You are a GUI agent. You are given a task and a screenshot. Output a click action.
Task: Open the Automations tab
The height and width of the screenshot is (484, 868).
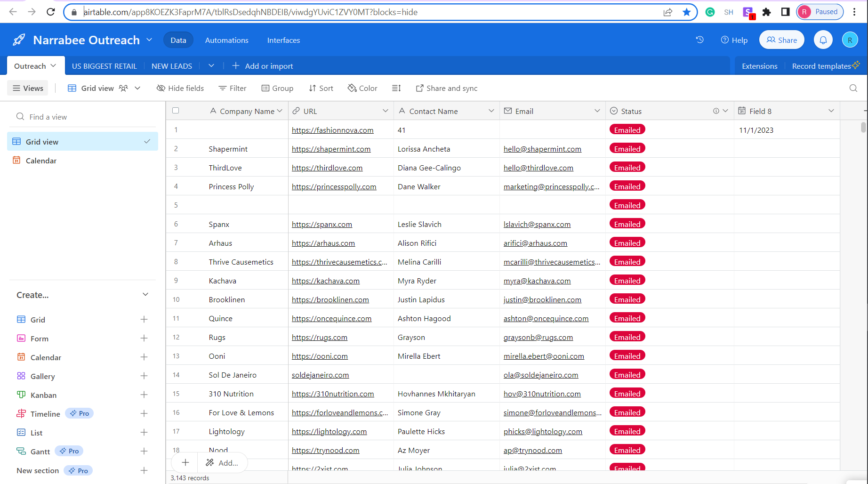227,40
